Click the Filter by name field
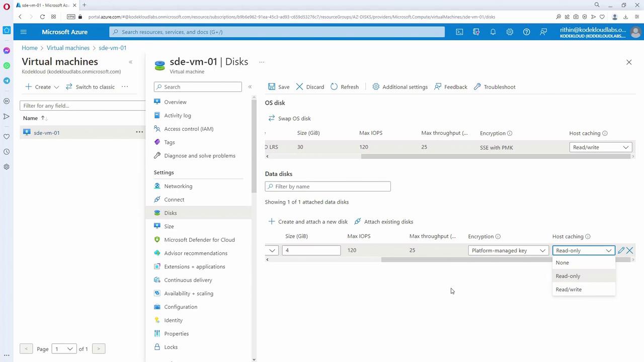 [x=328, y=187]
